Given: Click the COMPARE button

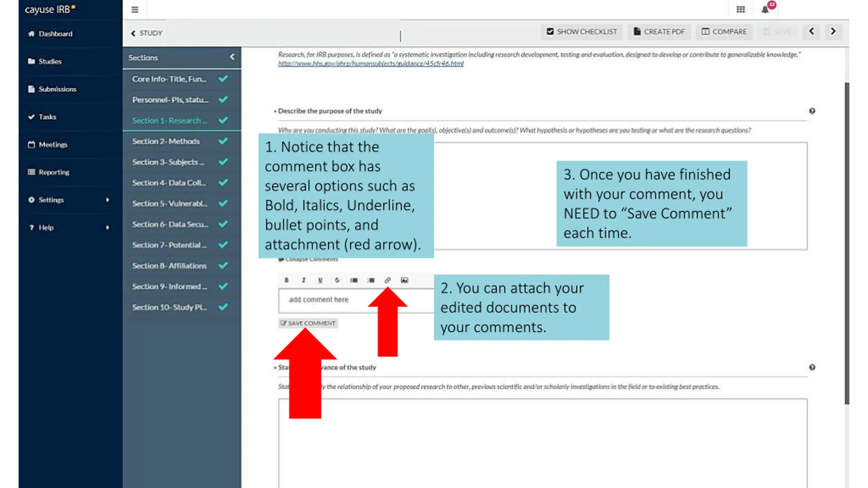Looking at the screenshot, I should pyautogui.click(x=724, y=32).
